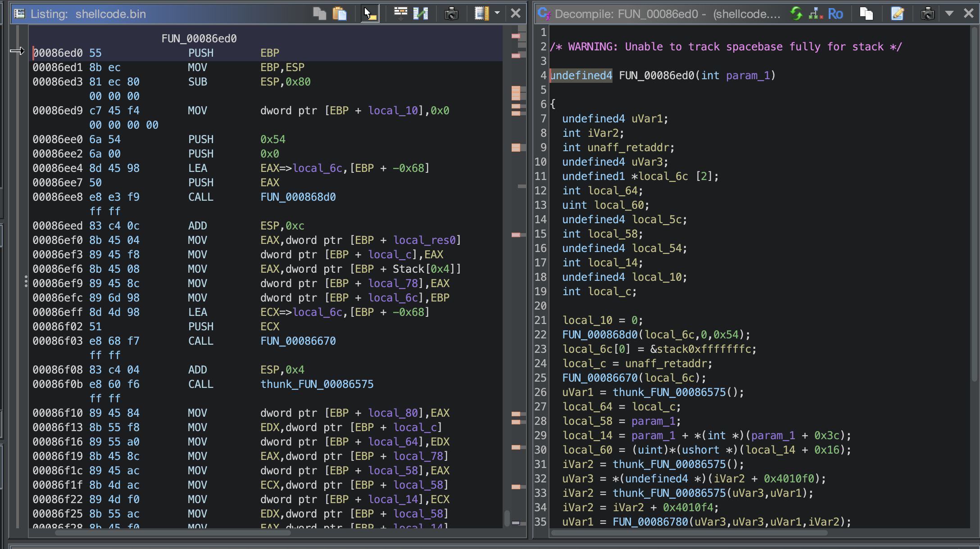Select the SUB mnemonic at 00086ed3
980x549 pixels.
coord(198,81)
